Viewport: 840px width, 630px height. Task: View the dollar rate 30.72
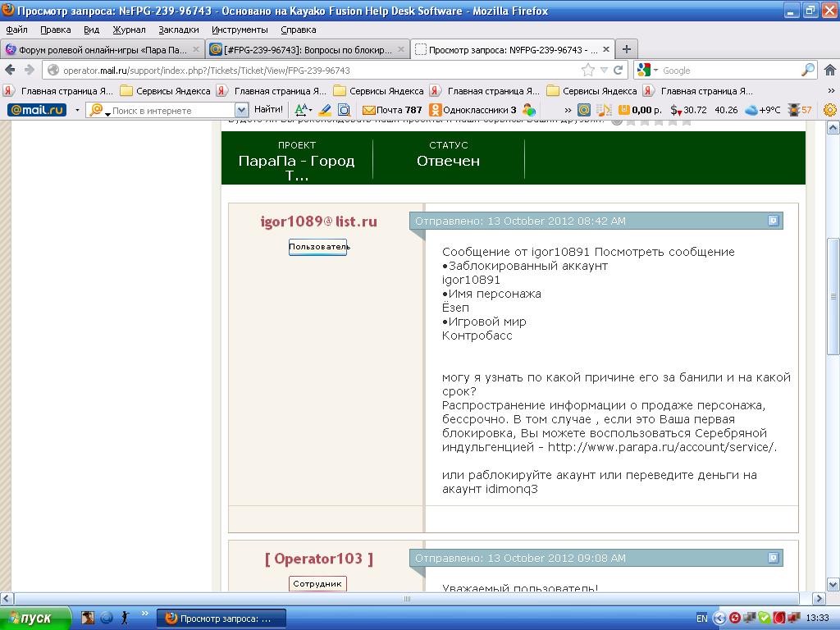tap(688, 110)
